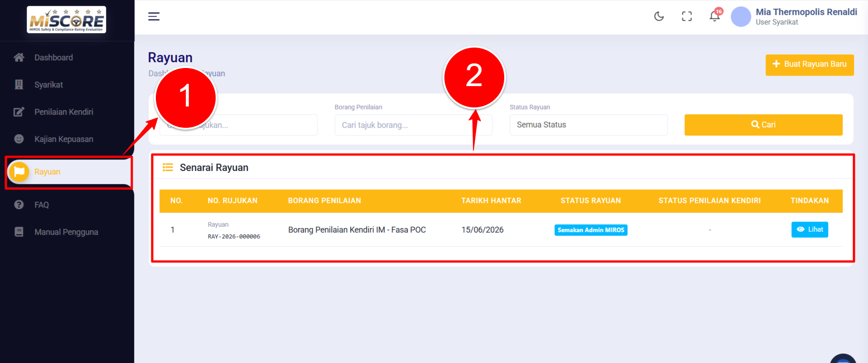The width and height of the screenshot is (868, 363).
Task: Click the Cari search button
Action: point(763,125)
